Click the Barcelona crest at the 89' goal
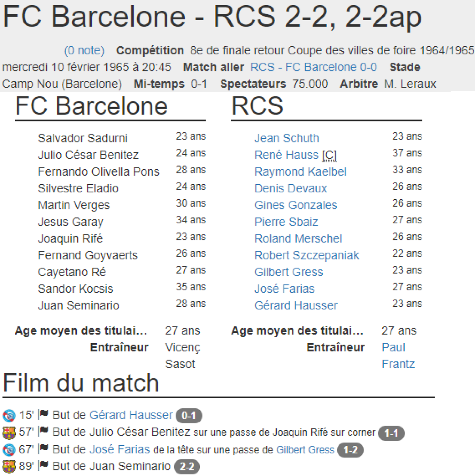The height and width of the screenshot is (476, 475). pos(9,466)
